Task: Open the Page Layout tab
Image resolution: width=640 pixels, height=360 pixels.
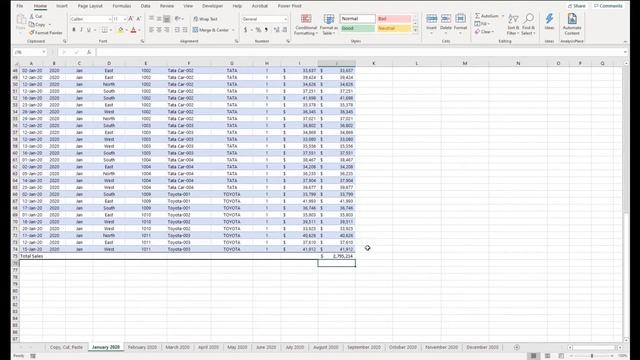Action: (x=90, y=6)
